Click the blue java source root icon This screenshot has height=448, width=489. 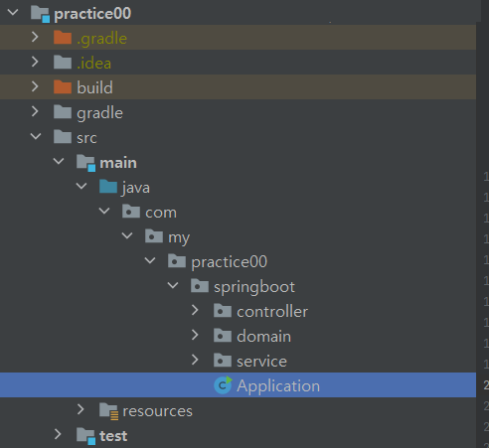108,187
